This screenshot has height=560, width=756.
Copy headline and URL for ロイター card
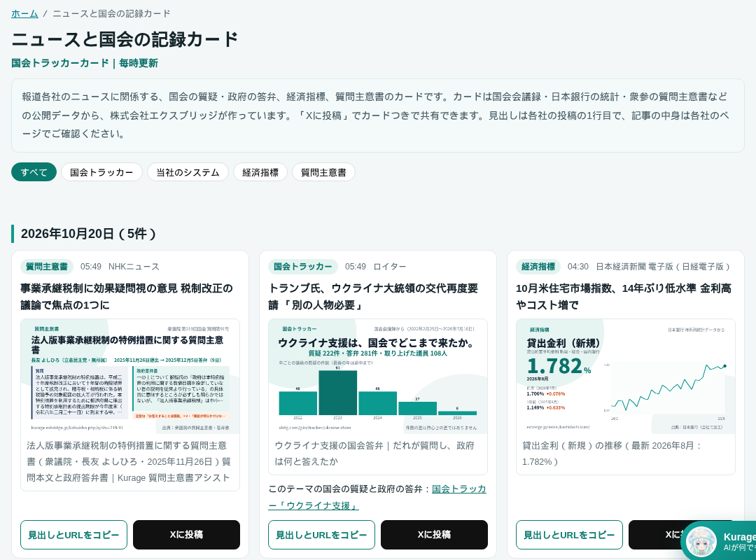coord(321,534)
